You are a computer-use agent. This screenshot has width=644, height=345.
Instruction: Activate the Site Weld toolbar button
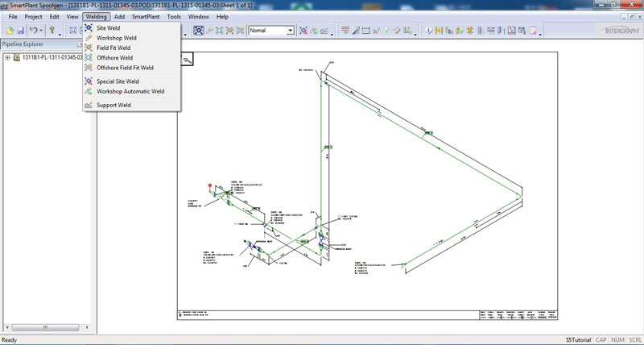(199, 31)
